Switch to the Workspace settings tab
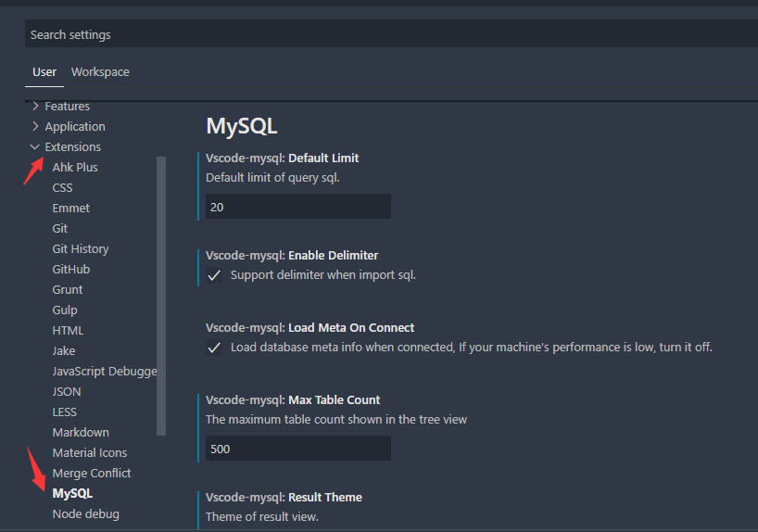Screen dimensions: 758x532 pyautogui.click(x=100, y=72)
